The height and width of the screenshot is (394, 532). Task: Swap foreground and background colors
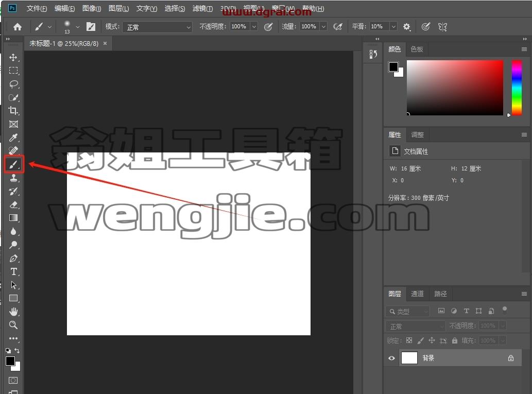click(17, 351)
